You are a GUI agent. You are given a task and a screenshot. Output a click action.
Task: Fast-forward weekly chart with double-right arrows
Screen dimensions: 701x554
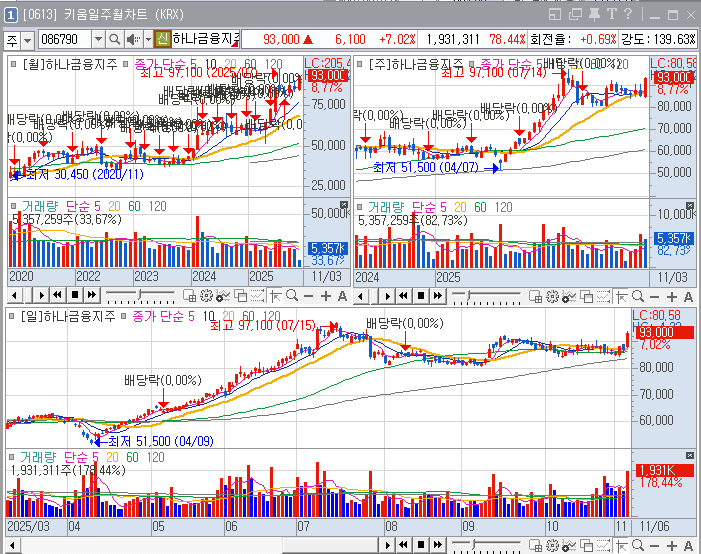438,296
